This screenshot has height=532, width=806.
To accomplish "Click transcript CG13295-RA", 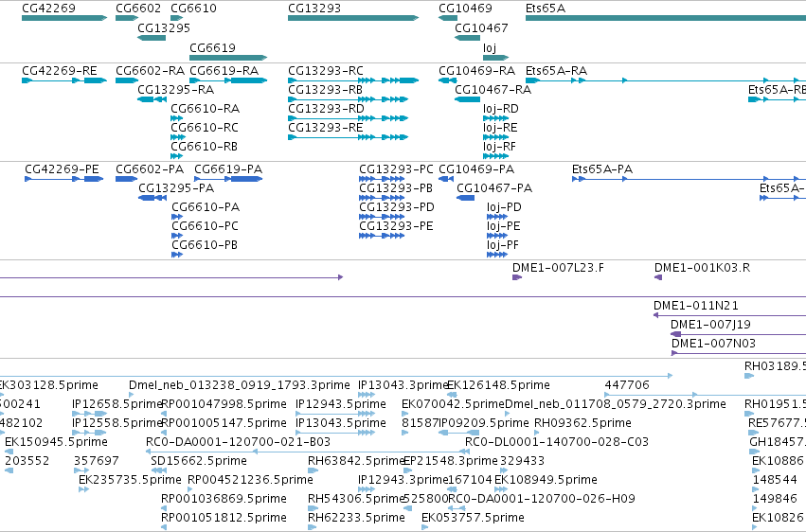I will pyautogui.click(x=175, y=89).
